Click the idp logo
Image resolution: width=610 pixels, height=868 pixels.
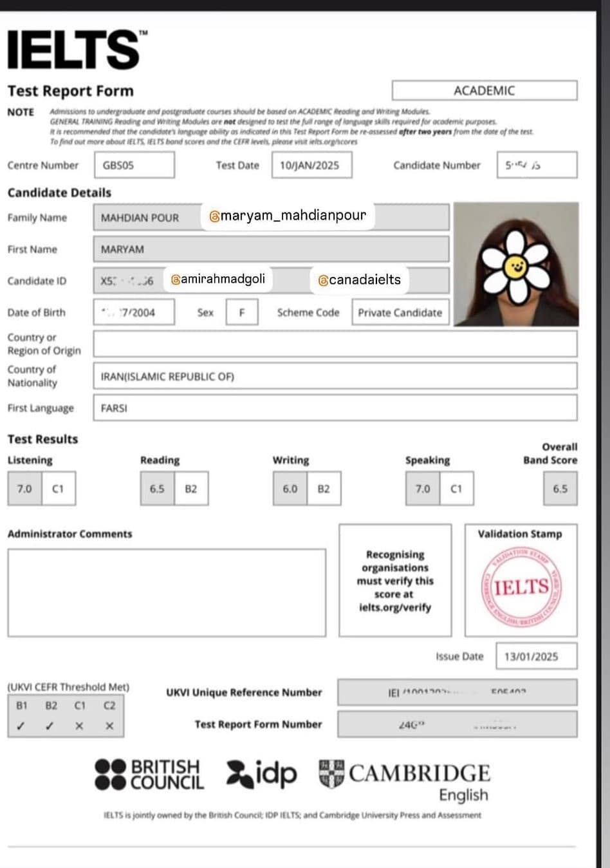click(261, 774)
